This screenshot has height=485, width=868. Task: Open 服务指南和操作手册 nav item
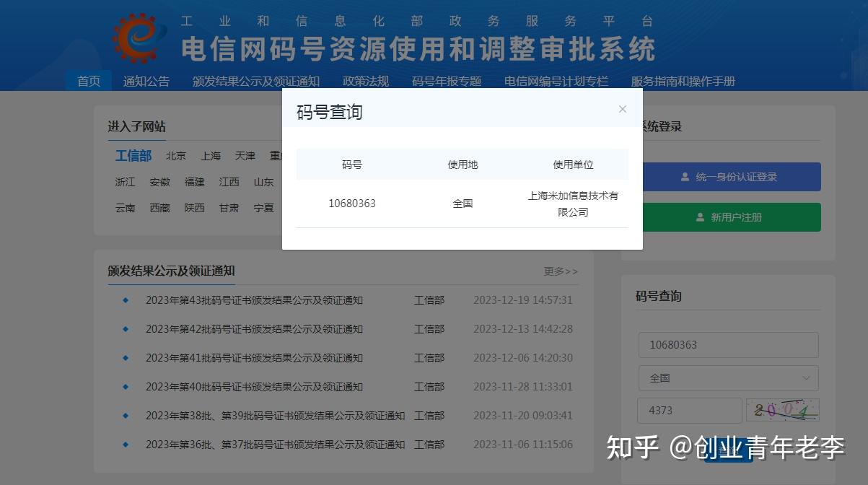coord(683,81)
